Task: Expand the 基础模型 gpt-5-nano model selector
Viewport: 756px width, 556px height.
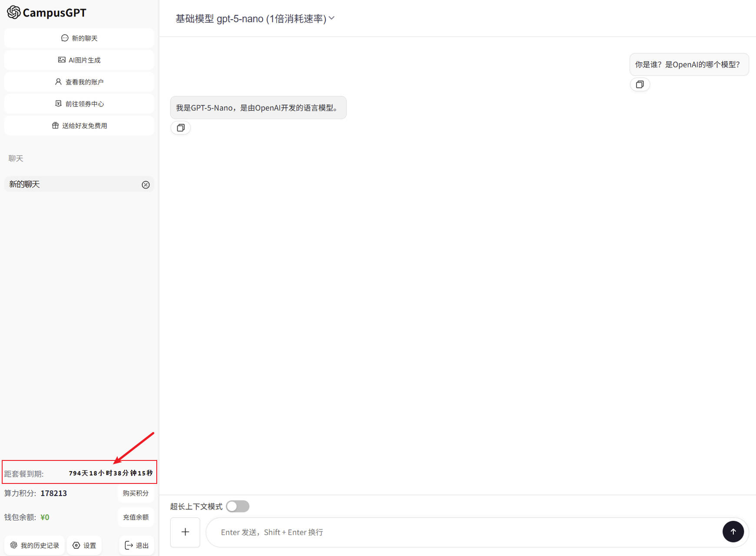Action: click(x=251, y=19)
